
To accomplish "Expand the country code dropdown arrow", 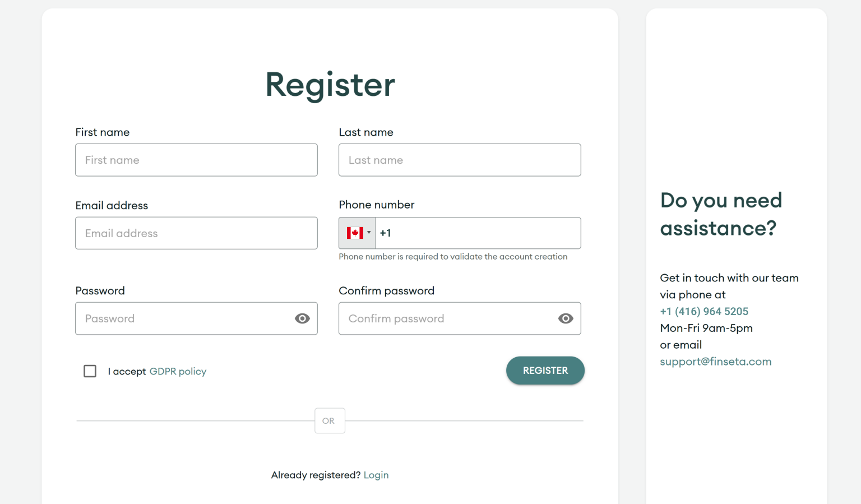I will click(369, 233).
